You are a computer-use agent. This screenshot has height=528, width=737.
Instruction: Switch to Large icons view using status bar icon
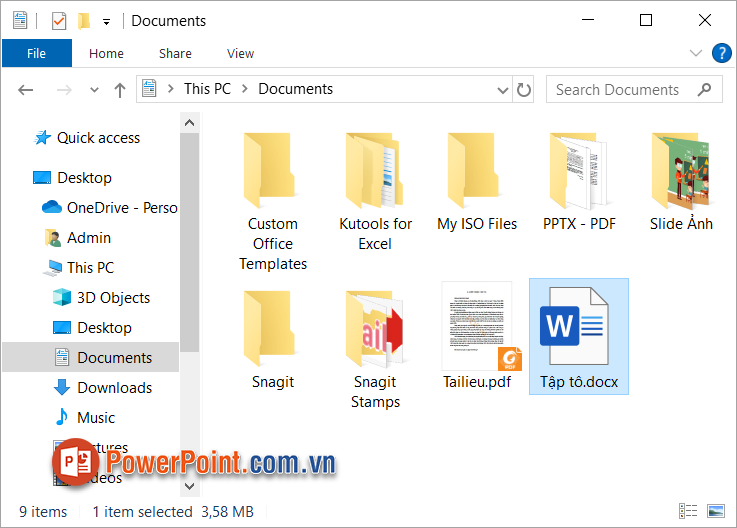pos(716,511)
